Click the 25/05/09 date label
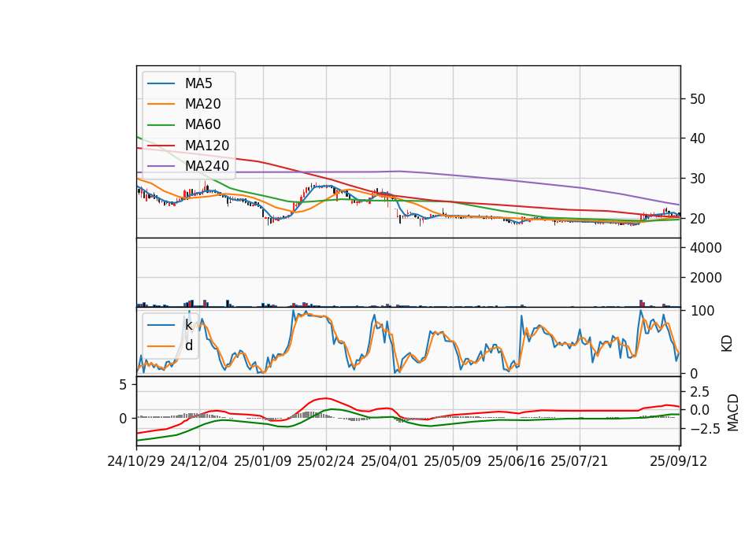Viewport: 756px width, 543px height. (453, 462)
